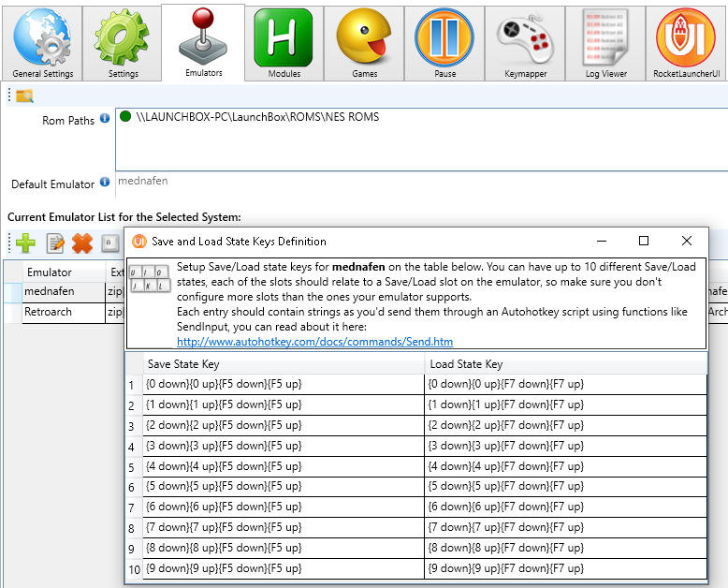Click the Emulator column header
Image resolution: width=728 pixels, height=588 pixels.
(64, 272)
